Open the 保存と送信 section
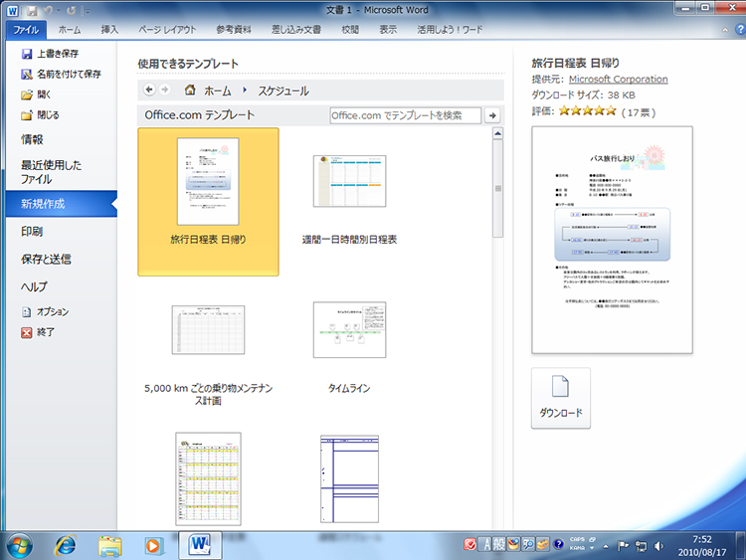Viewport: 746px width, 560px height. (x=46, y=259)
